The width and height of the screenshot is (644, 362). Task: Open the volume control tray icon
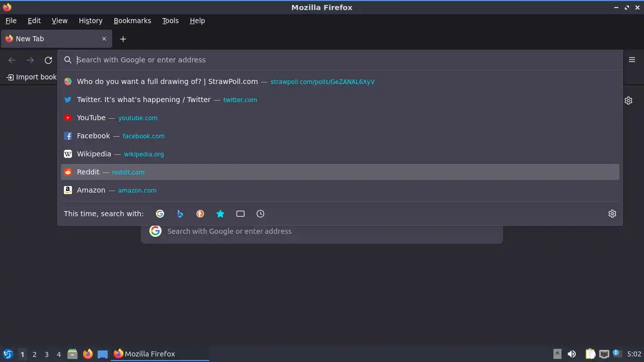click(x=572, y=354)
